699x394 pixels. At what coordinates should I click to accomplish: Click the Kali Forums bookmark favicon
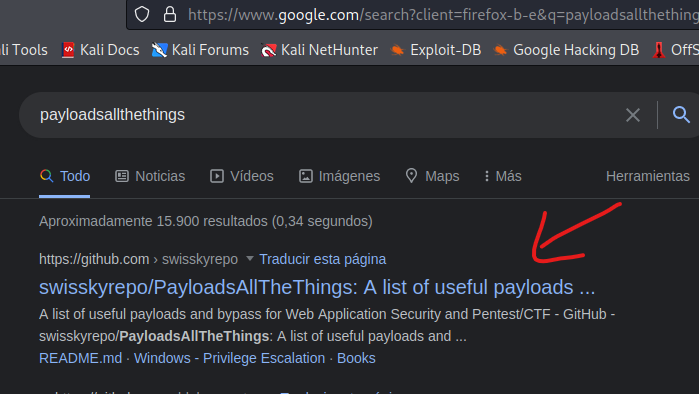(159, 50)
